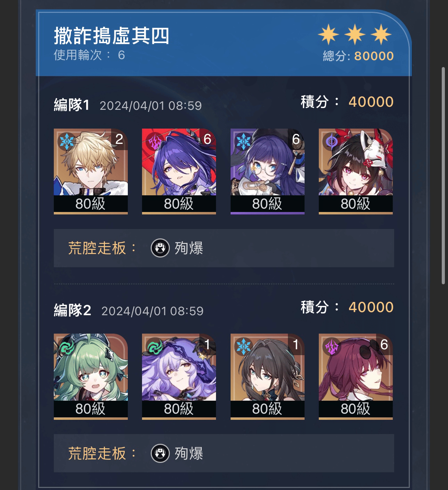The height and width of the screenshot is (490, 448).
Task: Select the green-haired character in team 2
Action: click(x=91, y=377)
